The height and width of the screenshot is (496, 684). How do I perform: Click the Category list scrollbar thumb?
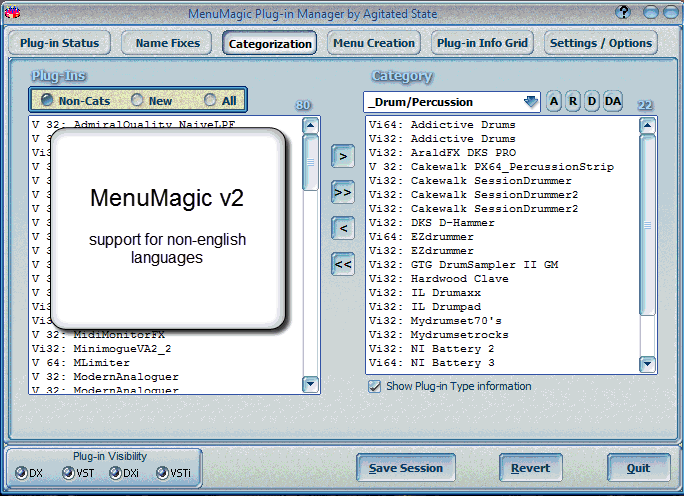(647, 225)
